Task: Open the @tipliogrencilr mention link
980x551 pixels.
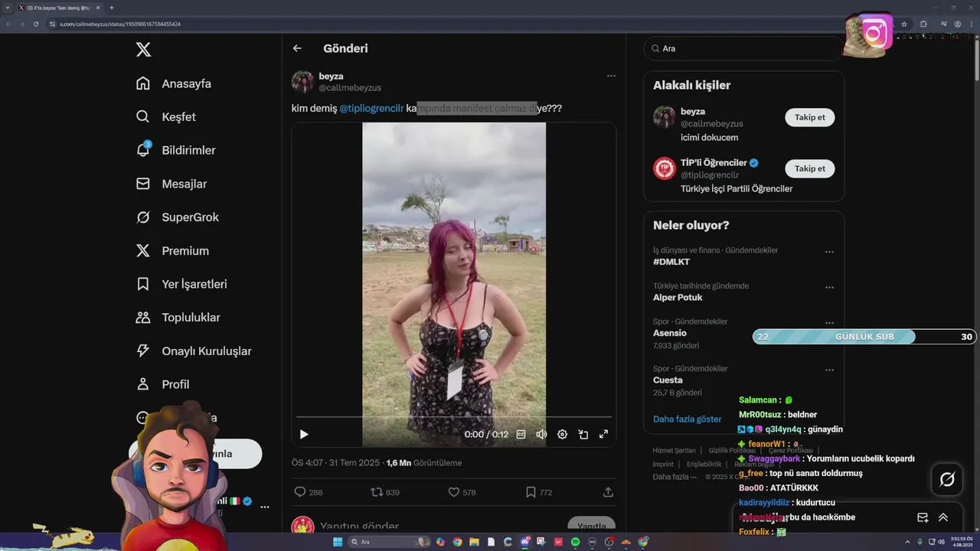Action: coord(371,109)
